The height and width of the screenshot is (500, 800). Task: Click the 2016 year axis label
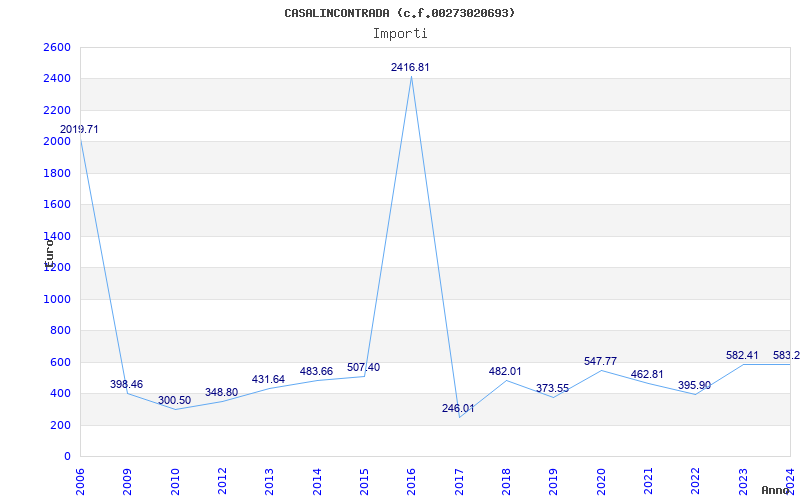click(x=412, y=481)
